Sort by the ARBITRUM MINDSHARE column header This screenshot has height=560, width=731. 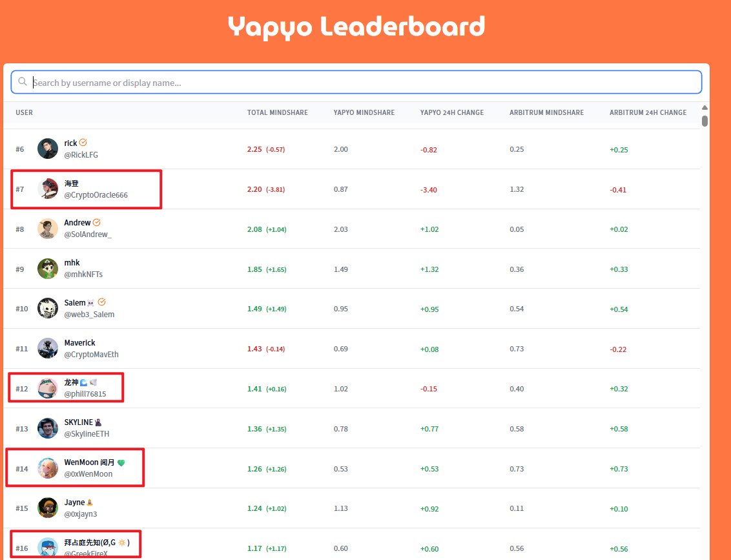pos(546,112)
